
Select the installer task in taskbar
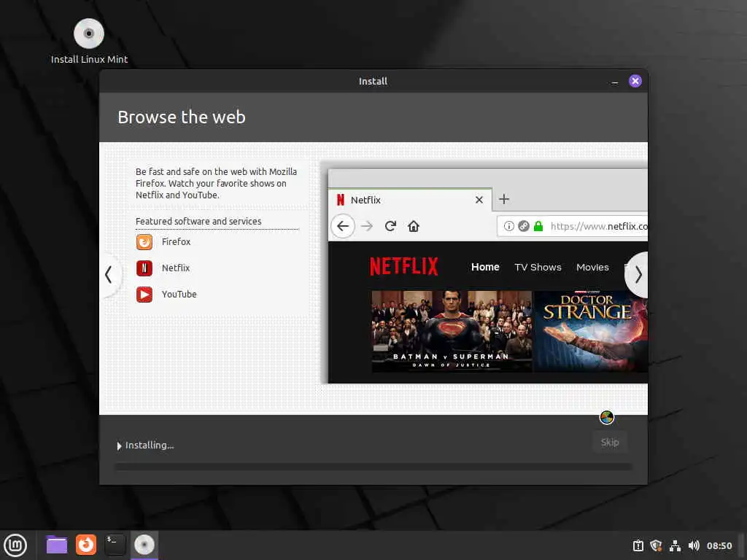[x=144, y=545]
